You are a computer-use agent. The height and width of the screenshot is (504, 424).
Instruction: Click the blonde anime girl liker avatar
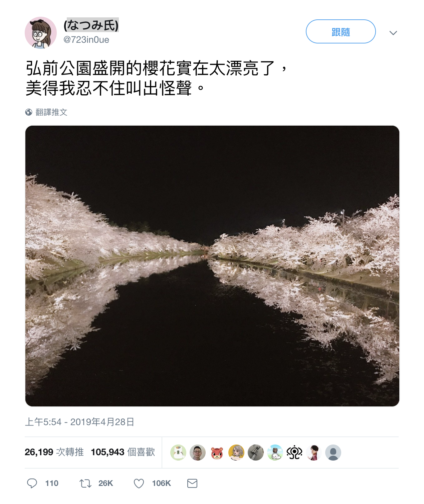click(x=236, y=453)
